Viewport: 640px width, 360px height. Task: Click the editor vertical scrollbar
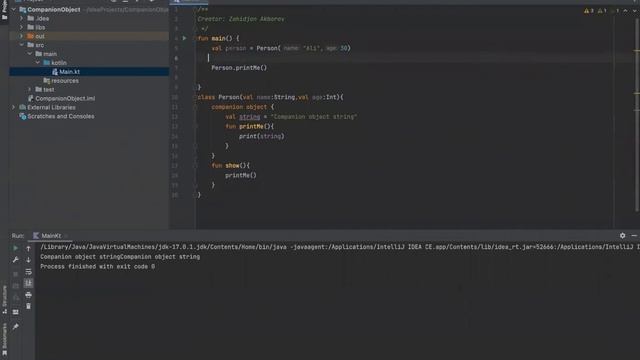[x=638, y=114]
